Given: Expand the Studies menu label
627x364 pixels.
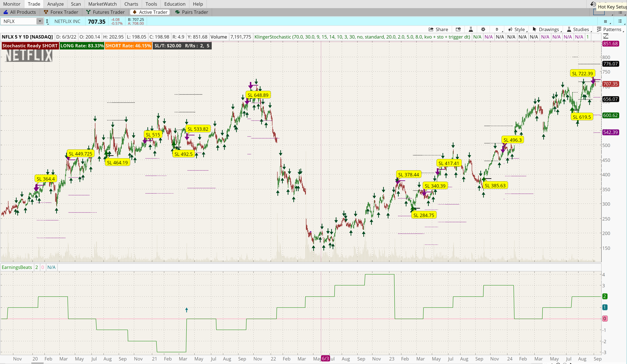Looking at the screenshot, I should pyautogui.click(x=581, y=29).
